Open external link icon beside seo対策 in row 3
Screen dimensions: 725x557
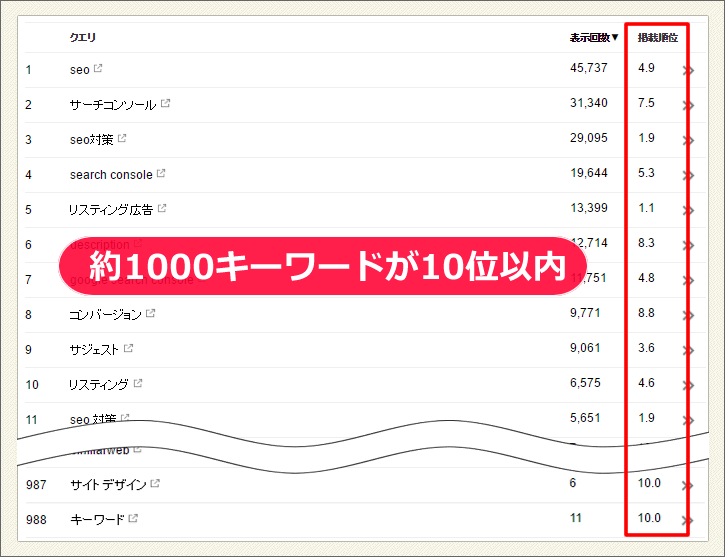click(x=122, y=138)
